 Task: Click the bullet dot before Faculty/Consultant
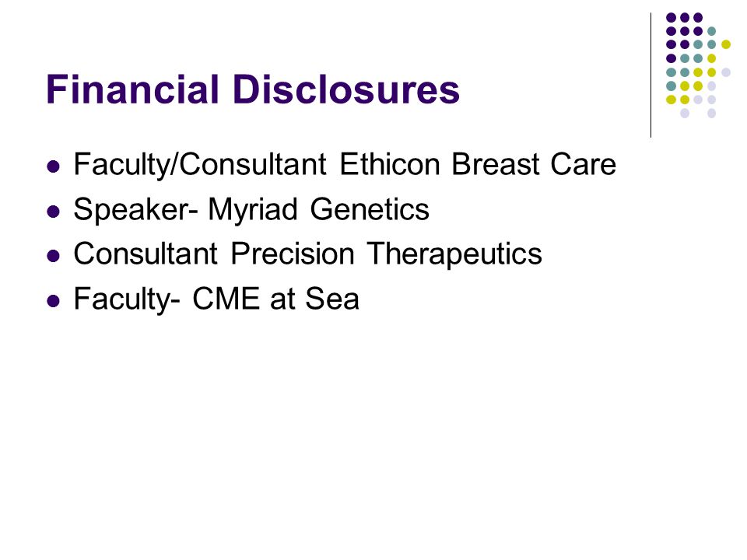point(54,166)
